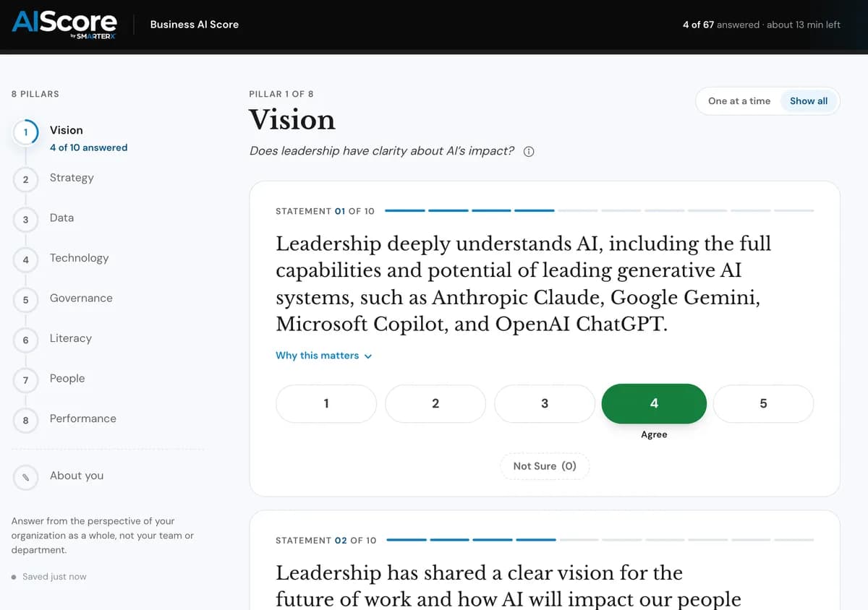Open the People pillar

[x=67, y=378]
